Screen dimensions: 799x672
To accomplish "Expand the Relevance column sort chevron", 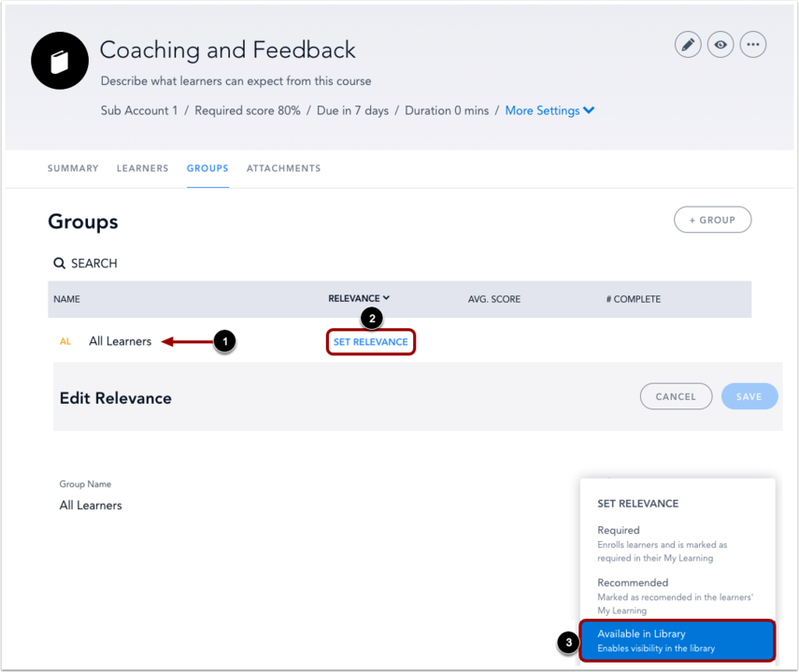I will (385, 298).
